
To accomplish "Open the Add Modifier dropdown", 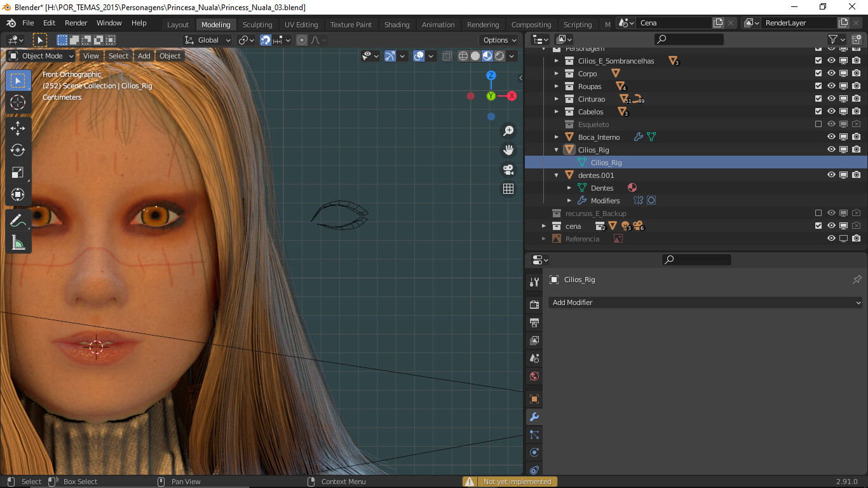I will 705,302.
